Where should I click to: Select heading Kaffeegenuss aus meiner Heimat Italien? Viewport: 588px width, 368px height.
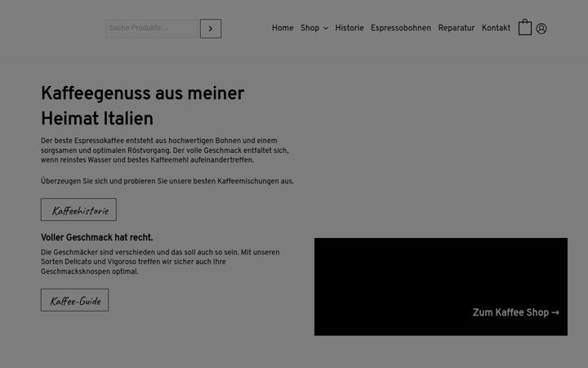pyautogui.click(x=142, y=105)
